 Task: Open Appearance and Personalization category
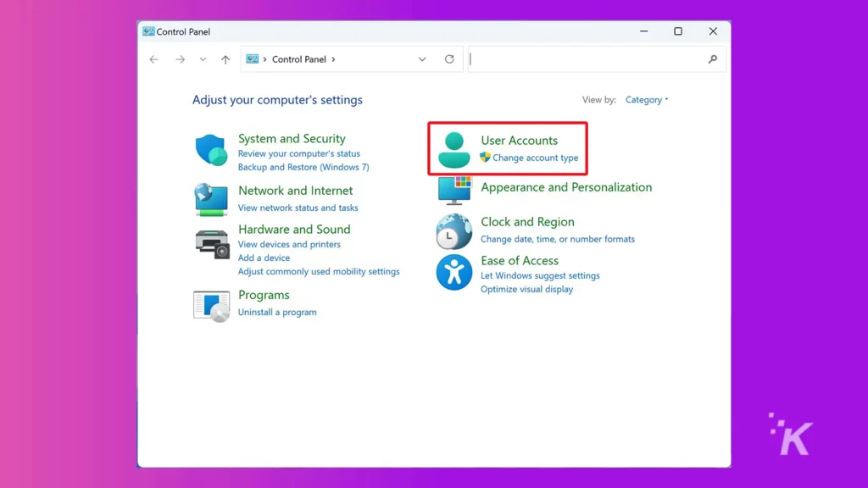tap(566, 187)
